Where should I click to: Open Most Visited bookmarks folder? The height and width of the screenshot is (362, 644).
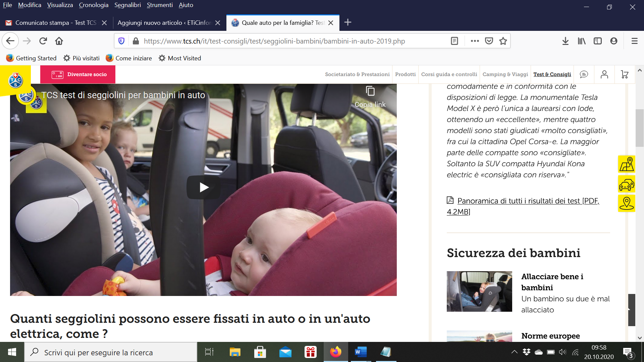[x=180, y=58]
